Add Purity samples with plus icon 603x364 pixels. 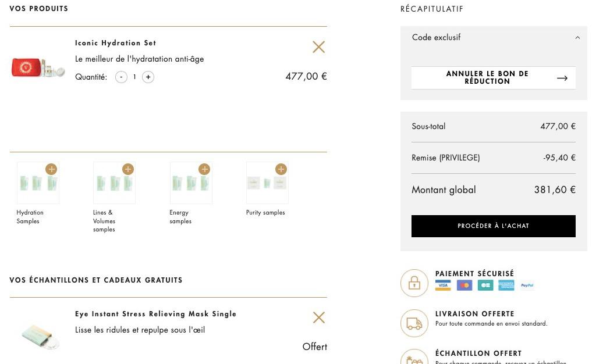pos(281,169)
